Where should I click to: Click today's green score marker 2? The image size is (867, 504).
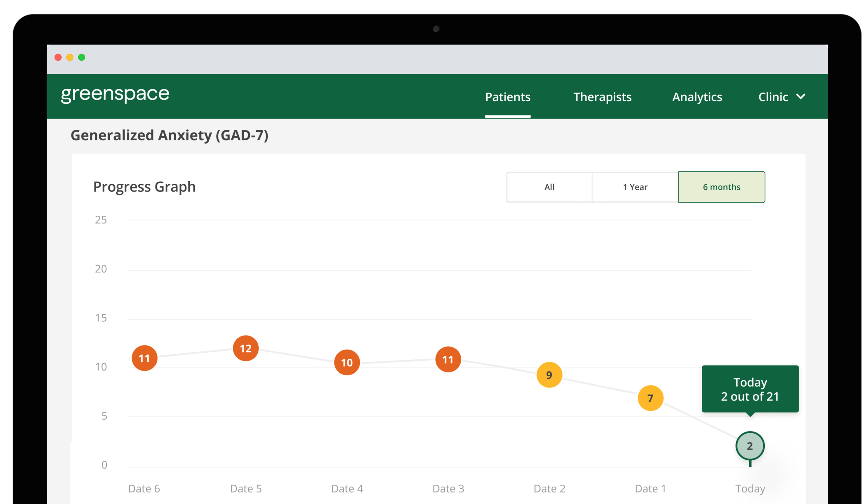[x=750, y=446]
